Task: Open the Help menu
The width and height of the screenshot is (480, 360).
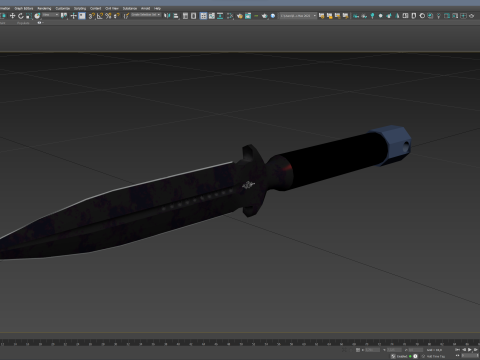Action: [x=157, y=8]
